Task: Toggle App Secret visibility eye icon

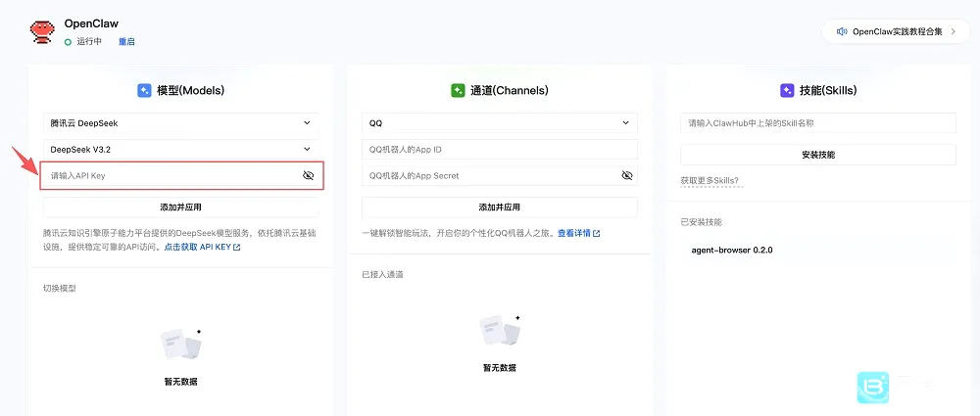Action: coord(627,176)
